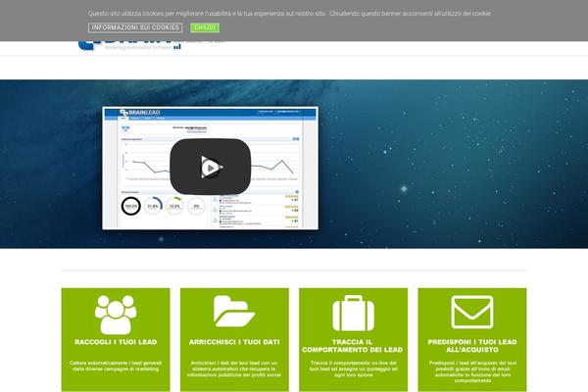The image size is (588, 392).
Task: Click 'Traccia il comportamento on-line' description
Action: (x=353, y=369)
